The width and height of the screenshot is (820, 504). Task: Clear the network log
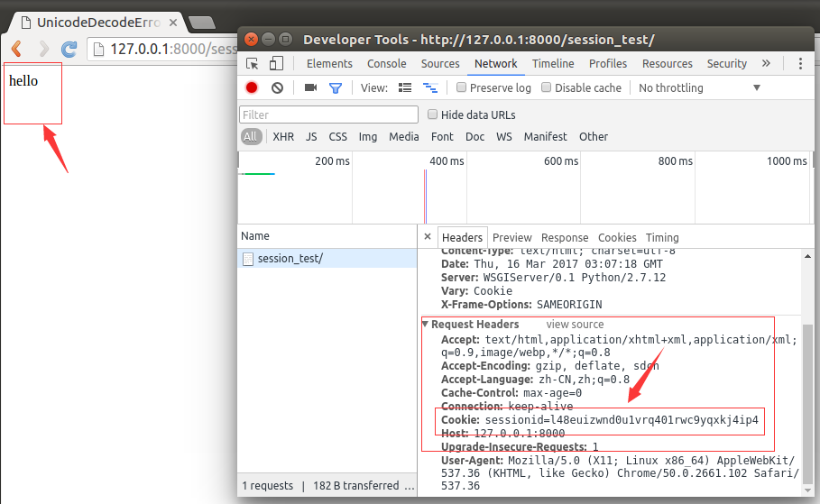coord(277,87)
